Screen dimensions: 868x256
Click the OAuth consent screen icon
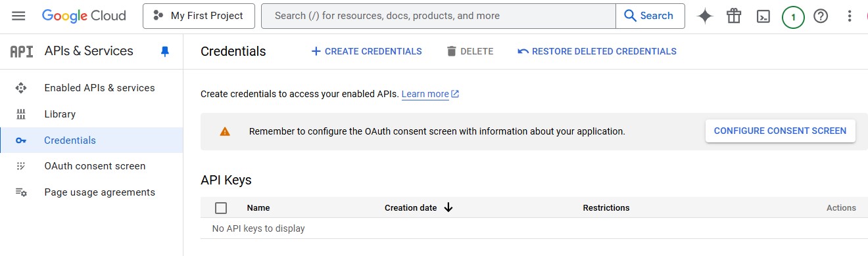[20, 166]
